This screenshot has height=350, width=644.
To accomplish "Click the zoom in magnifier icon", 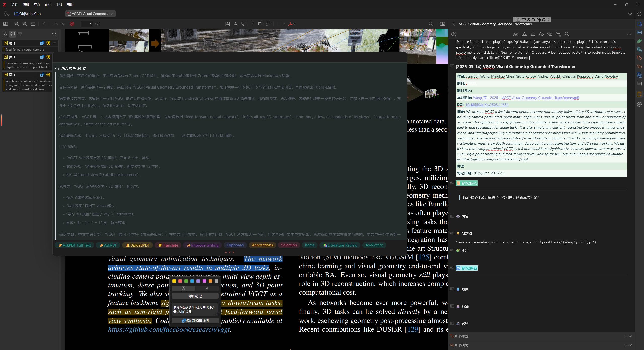I will click(x=25, y=24).
